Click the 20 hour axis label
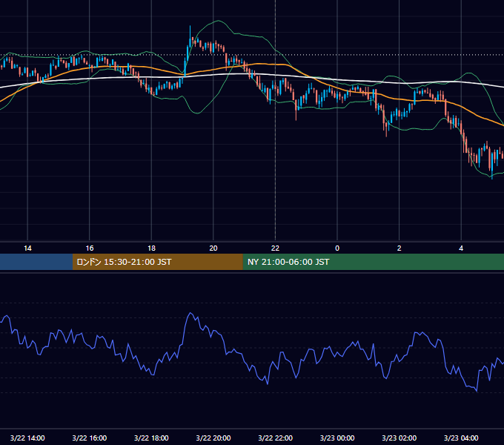Viewport: 504px width, 445px height. click(213, 248)
